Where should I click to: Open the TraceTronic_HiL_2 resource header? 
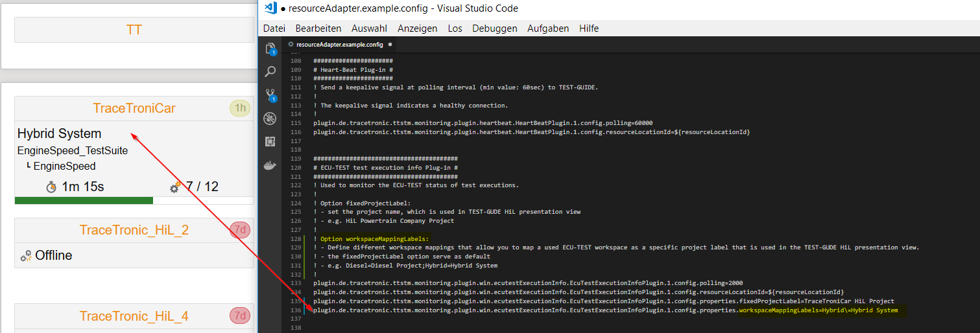[x=134, y=230]
